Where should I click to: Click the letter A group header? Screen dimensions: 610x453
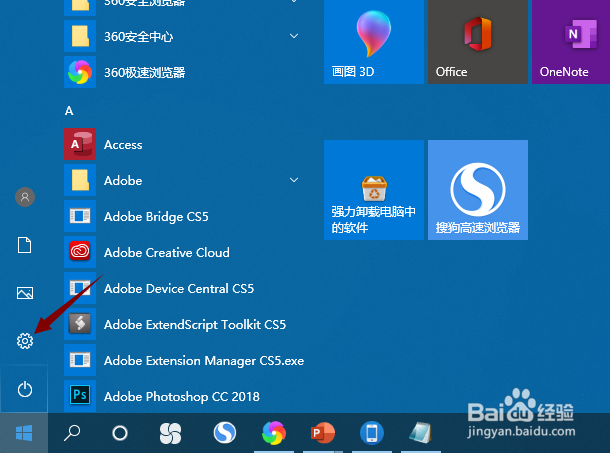point(69,111)
